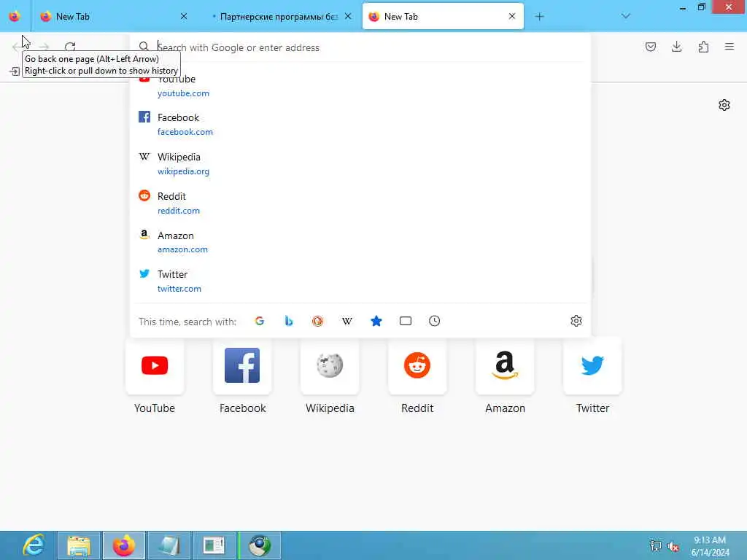Open the Extensions puzzle icon
This screenshot has width=747, height=560.
[703, 47]
